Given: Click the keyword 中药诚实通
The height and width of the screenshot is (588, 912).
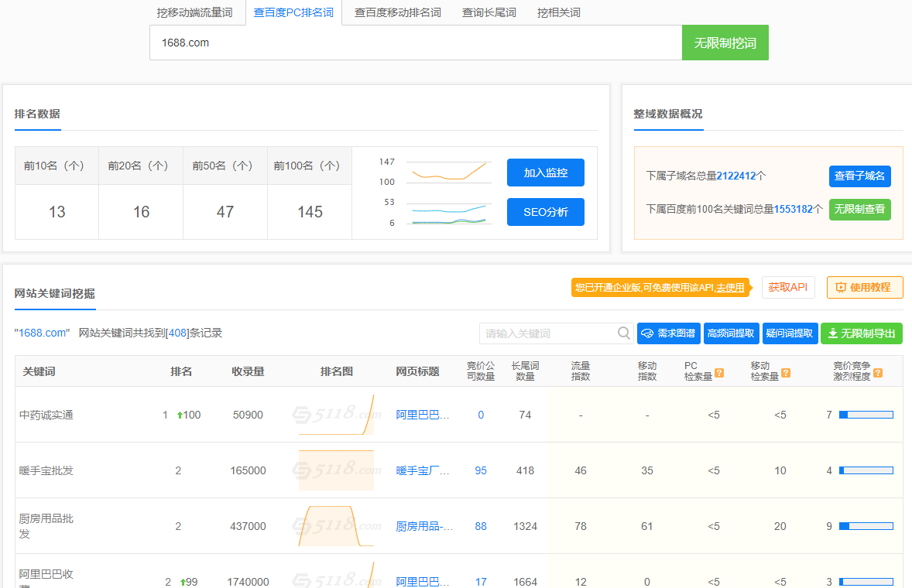Looking at the screenshot, I should pyautogui.click(x=46, y=415).
